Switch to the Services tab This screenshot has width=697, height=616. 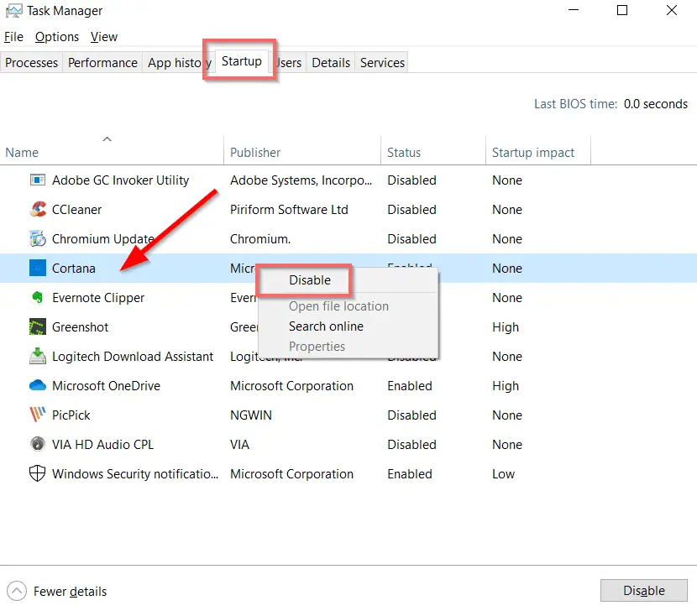point(382,63)
